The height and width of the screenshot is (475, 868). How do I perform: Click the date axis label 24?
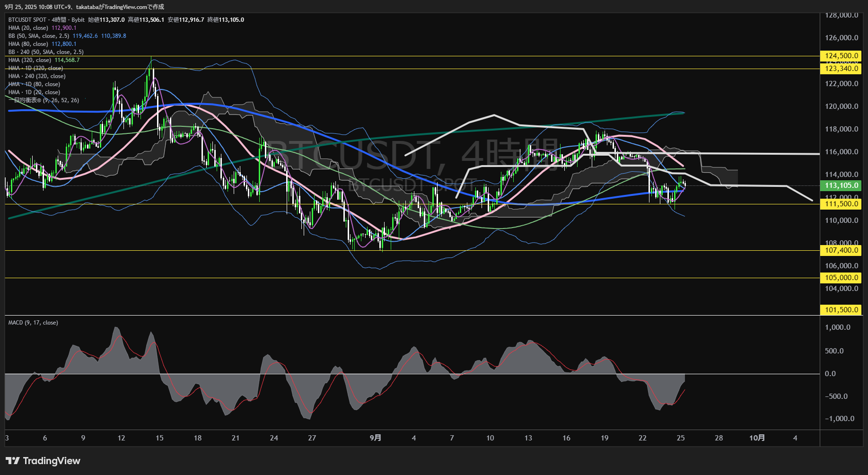click(x=274, y=438)
